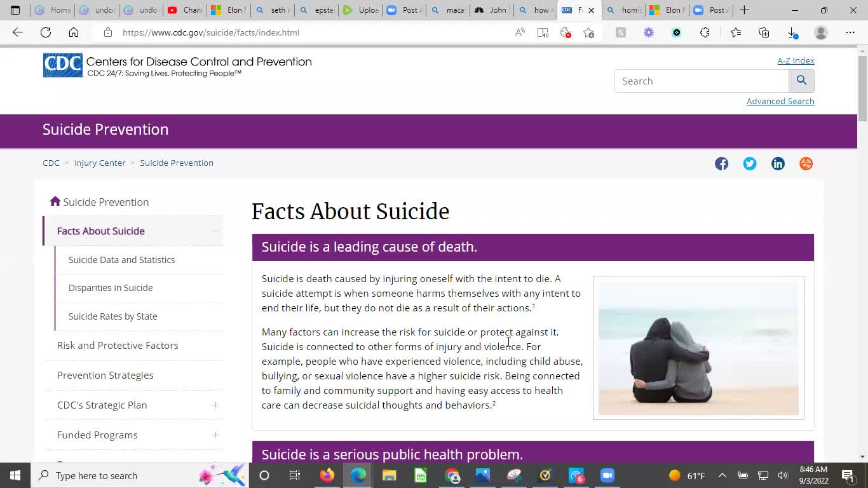868x488 pixels.
Task: Open Google Chrome from the taskbar
Action: click(452, 475)
